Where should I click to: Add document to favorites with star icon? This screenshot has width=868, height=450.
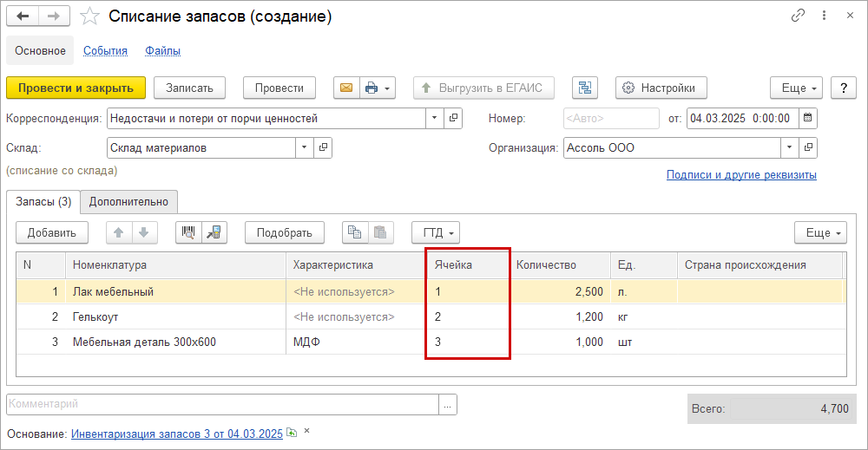(89, 16)
